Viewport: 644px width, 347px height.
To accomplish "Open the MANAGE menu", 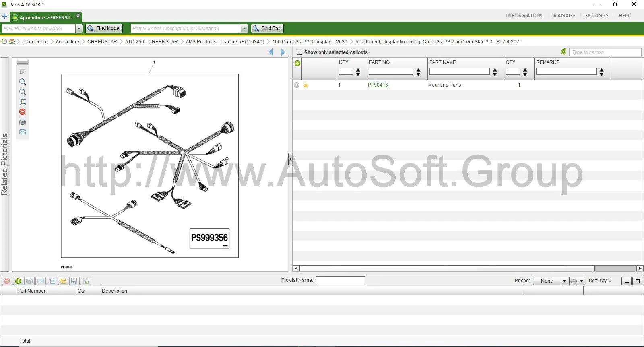I will click(x=564, y=16).
